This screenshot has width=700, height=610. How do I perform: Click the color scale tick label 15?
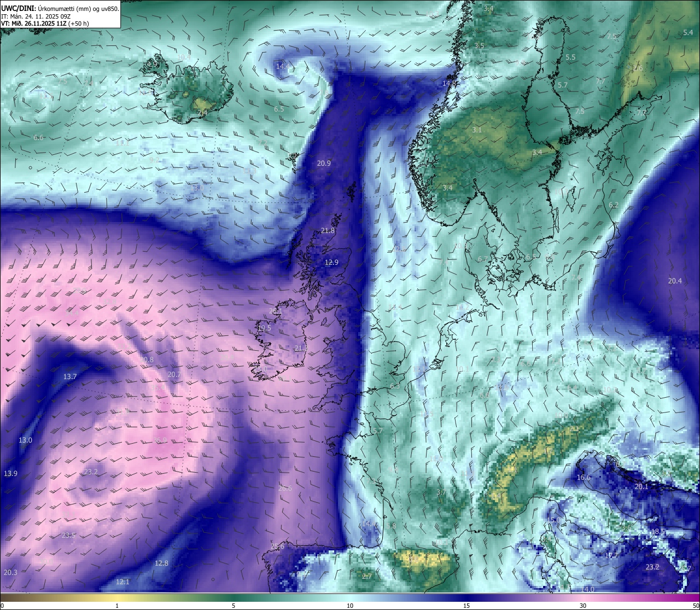coord(466,606)
